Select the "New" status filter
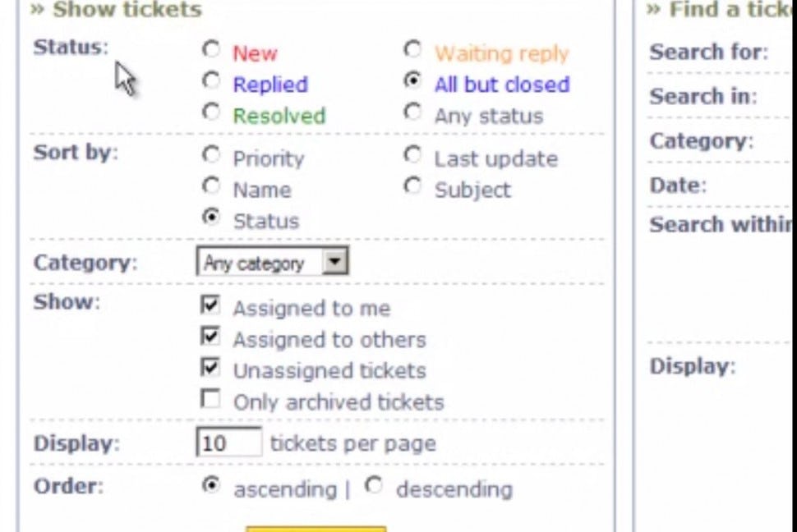Viewport: 797px width, 532px height. 211,50
